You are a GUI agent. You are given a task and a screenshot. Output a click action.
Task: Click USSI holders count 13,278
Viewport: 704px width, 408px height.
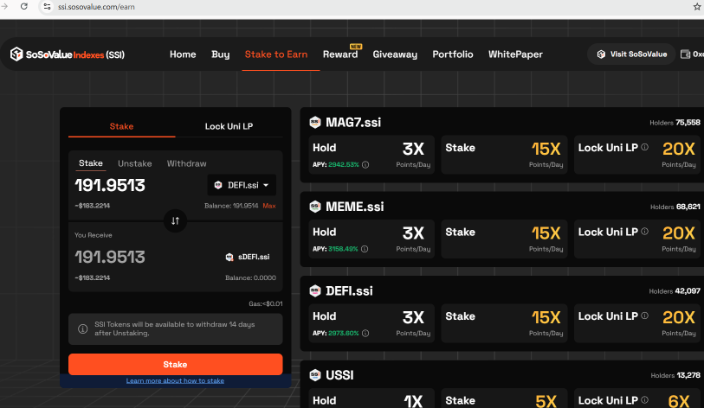click(x=688, y=375)
